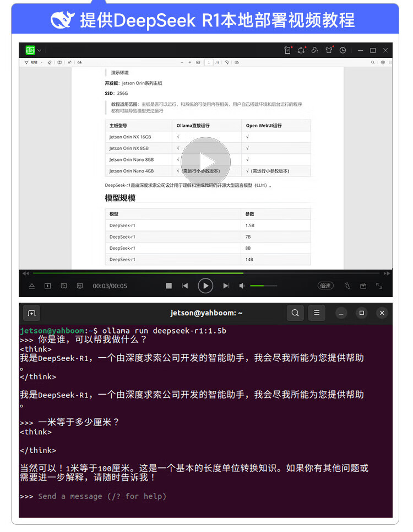The width and height of the screenshot is (413, 532).
Task: Click the 'Send a message' prompt in the terminal
Action: point(102,496)
